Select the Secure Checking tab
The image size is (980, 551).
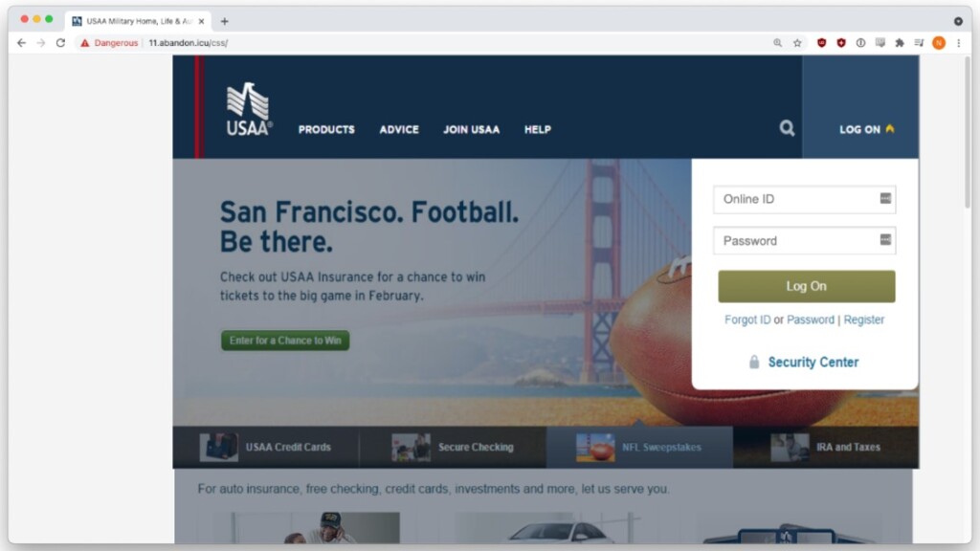click(453, 448)
